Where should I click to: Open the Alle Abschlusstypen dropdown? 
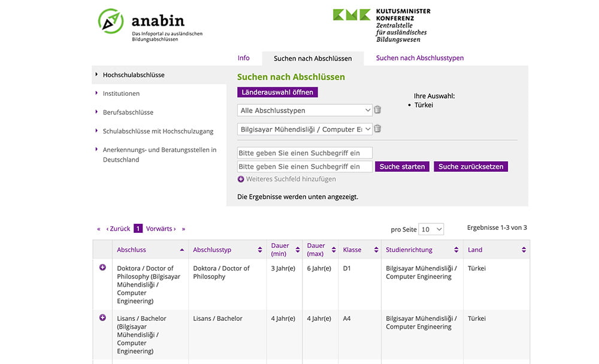click(x=305, y=111)
